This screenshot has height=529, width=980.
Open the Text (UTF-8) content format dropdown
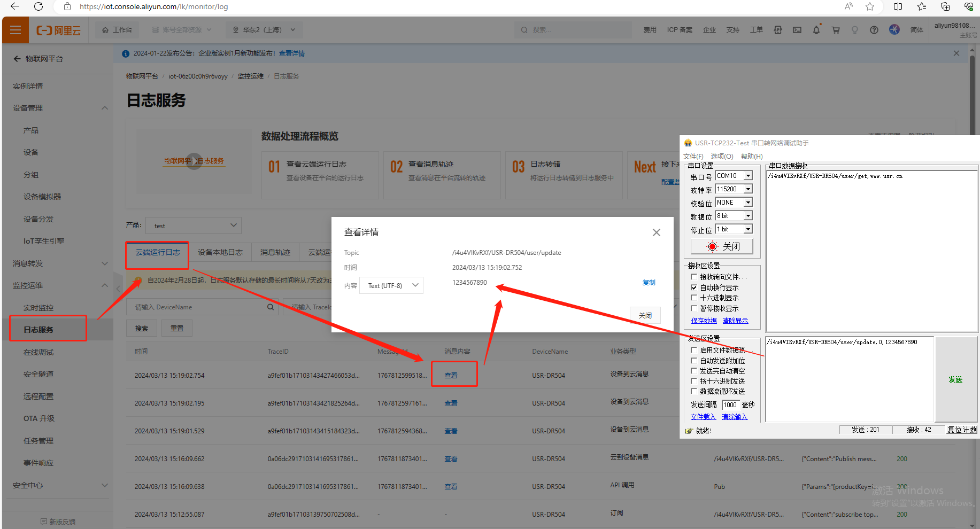[x=391, y=285]
